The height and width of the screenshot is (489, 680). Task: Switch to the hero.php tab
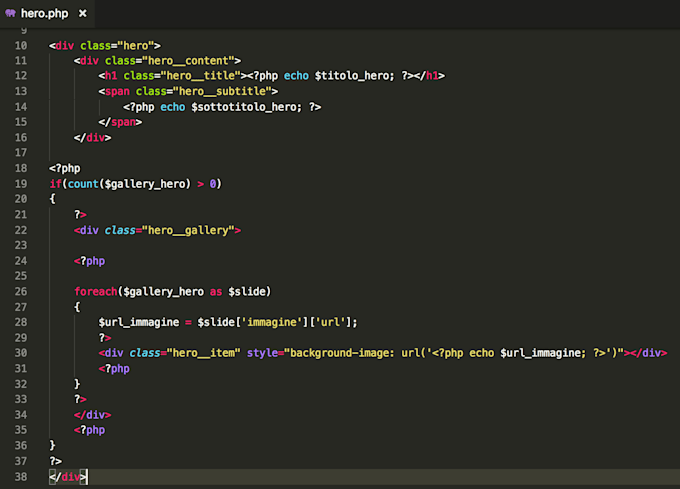click(45, 14)
